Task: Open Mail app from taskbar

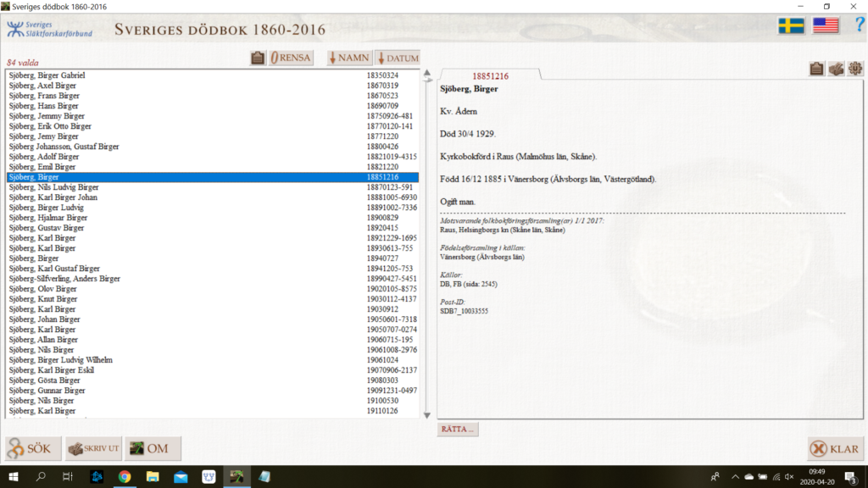Action: click(x=181, y=476)
